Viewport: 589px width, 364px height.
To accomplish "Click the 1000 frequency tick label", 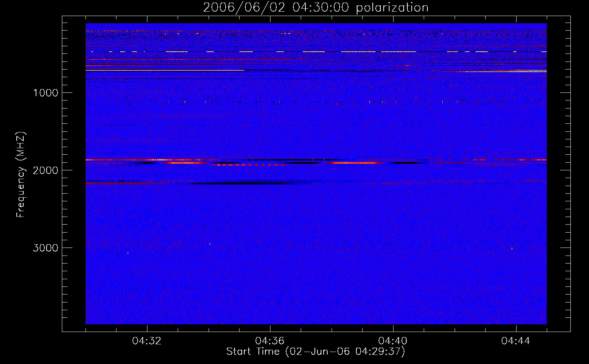I will [x=46, y=93].
